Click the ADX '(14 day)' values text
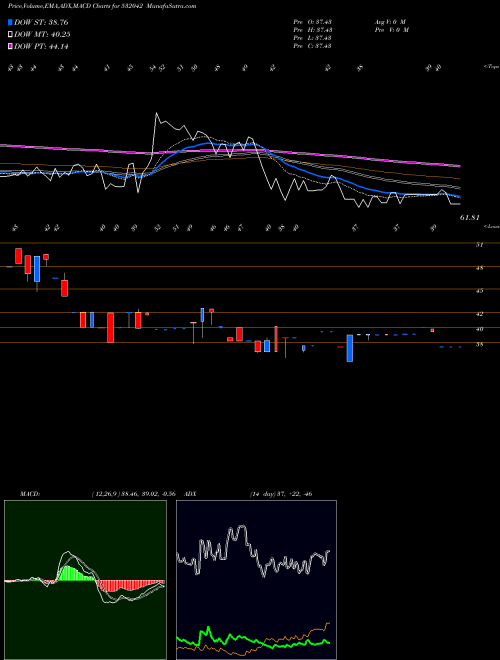 [x=281, y=494]
